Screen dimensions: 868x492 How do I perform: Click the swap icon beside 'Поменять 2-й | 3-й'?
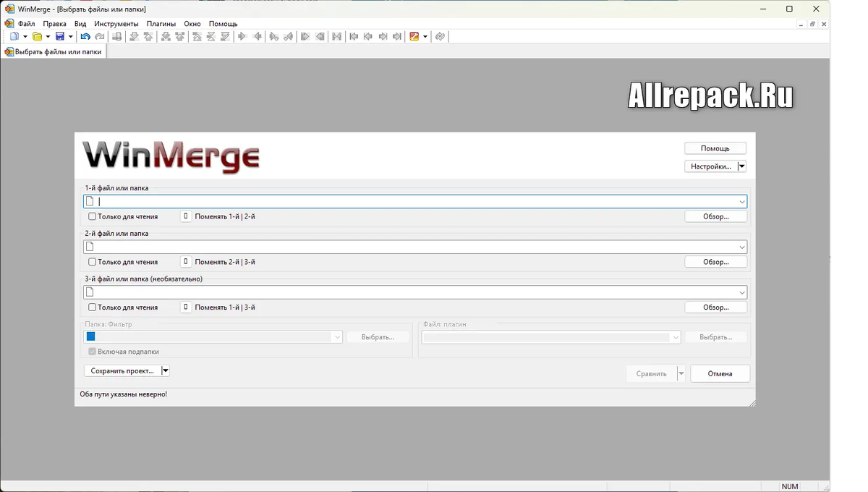(x=186, y=262)
